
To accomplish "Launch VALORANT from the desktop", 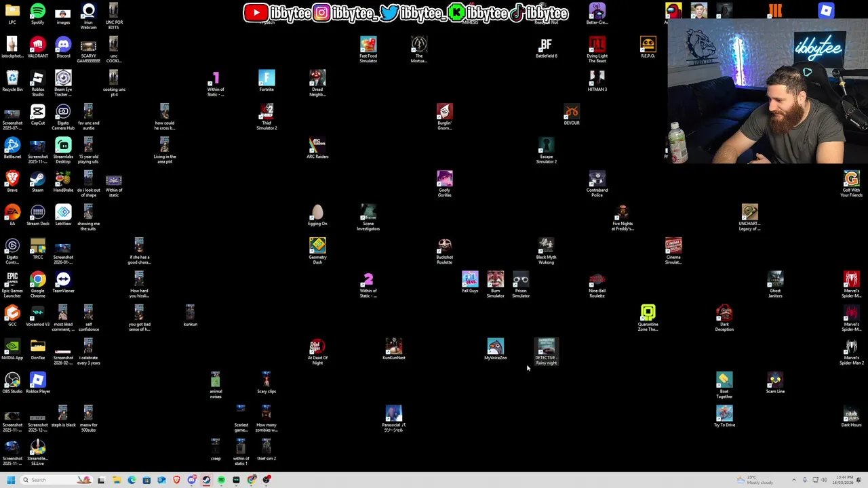I will coord(37,47).
